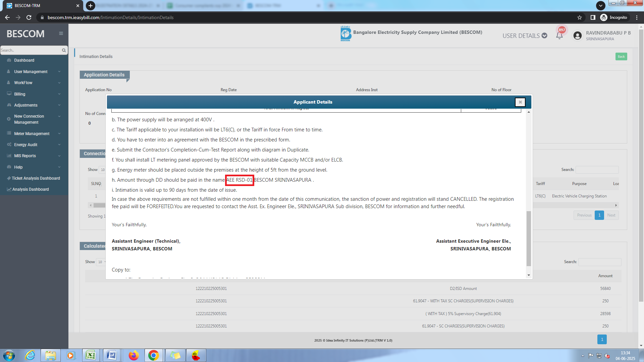The width and height of the screenshot is (644, 362).
Task: Select page 1 in connection table pagination
Action: point(599,215)
